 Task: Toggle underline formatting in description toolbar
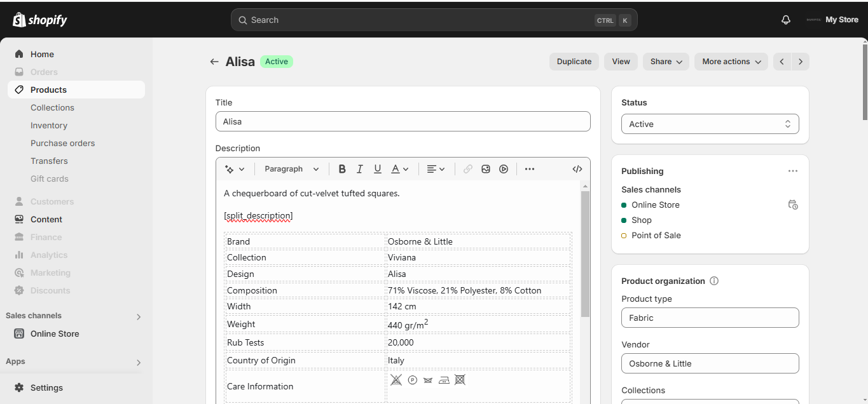coord(378,169)
